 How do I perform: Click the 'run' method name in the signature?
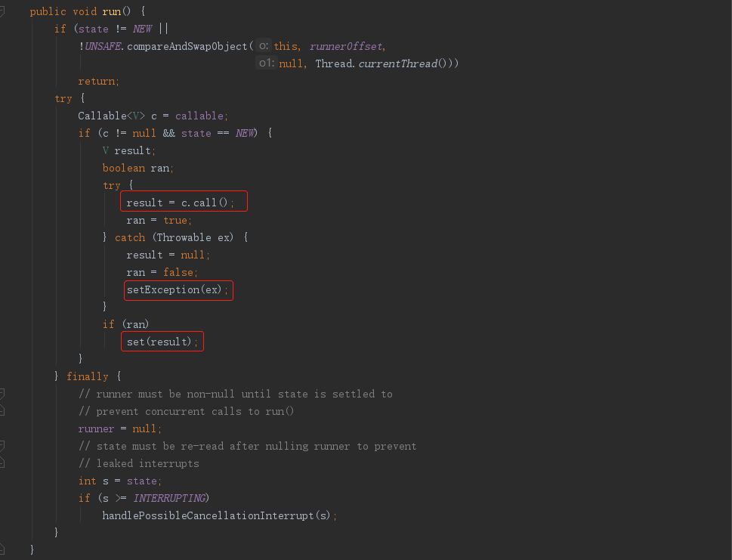click(x=112, y=11)
